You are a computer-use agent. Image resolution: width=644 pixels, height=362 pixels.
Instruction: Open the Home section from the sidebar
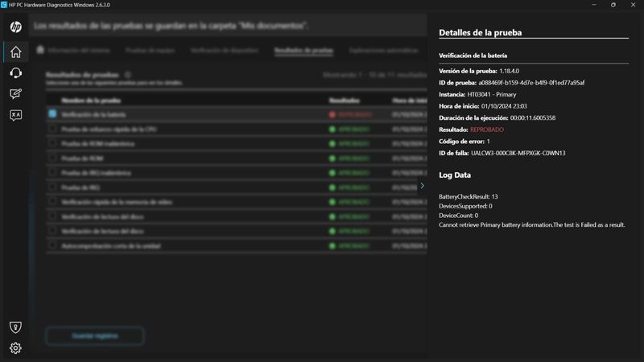coord(15,52)
